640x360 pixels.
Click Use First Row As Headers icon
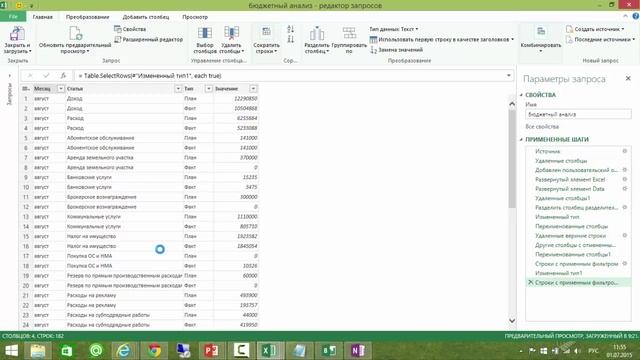(373, 40)
